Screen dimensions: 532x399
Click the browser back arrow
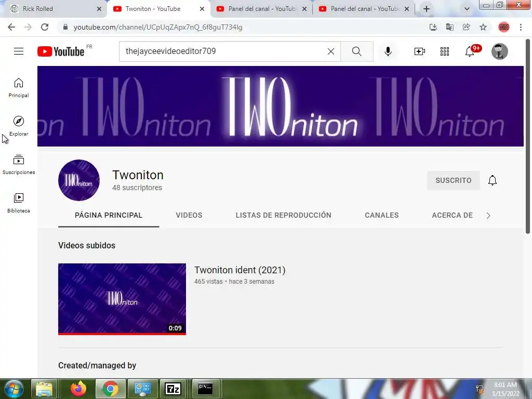tap(11, 27)
